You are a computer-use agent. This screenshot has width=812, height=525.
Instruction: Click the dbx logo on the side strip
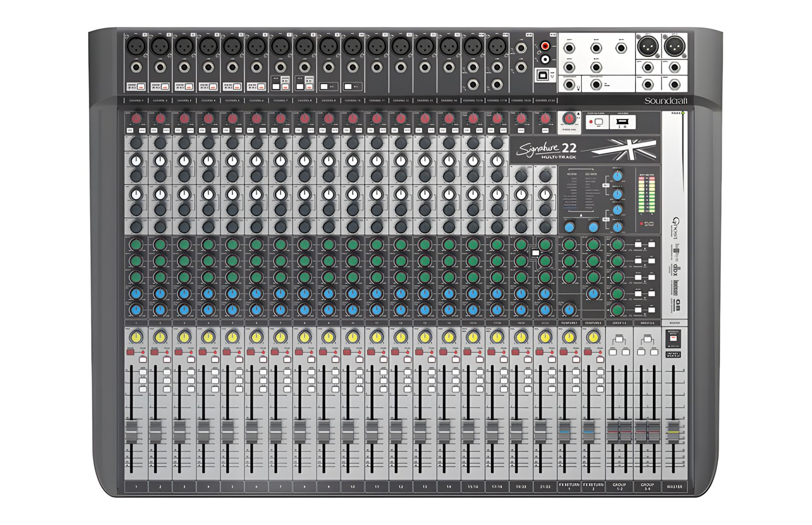pyautogui.click(x=675, y=270)
